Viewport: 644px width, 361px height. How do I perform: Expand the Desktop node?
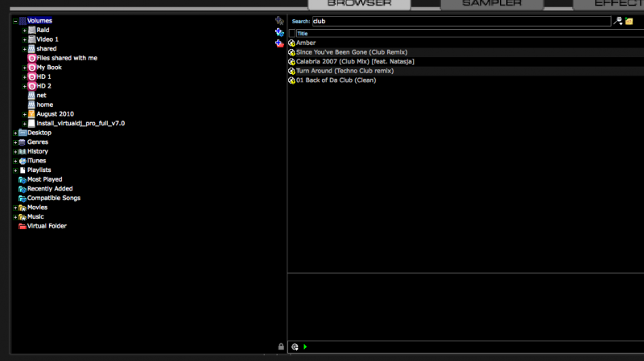tap(15, 133)
